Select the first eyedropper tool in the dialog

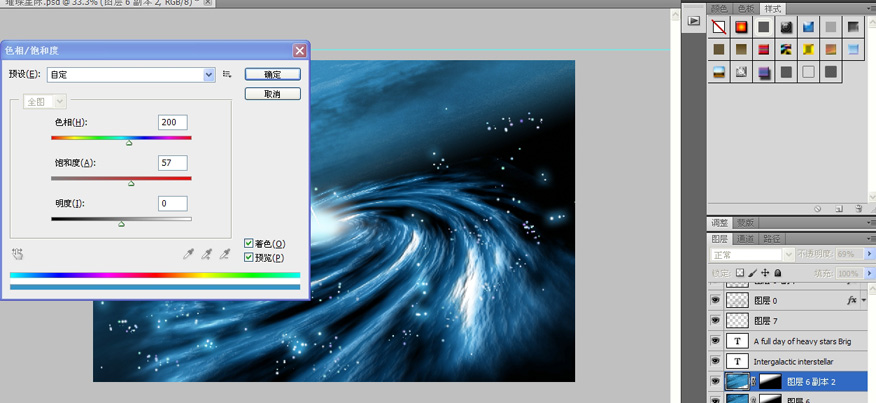(x=188, y=254)
